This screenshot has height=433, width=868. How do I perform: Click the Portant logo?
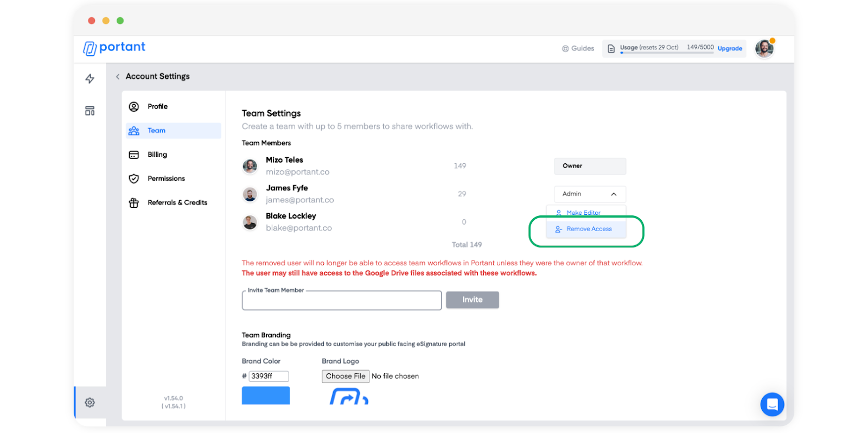click(114, 48)
